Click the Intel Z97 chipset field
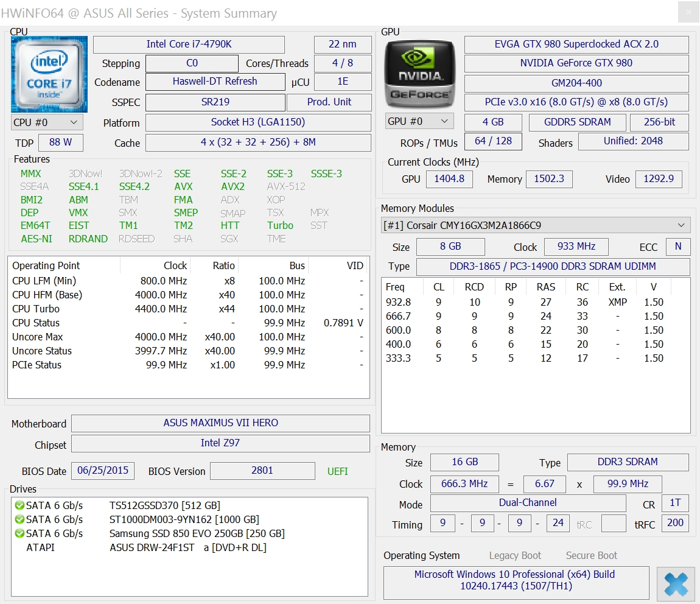 coord(220,443)
